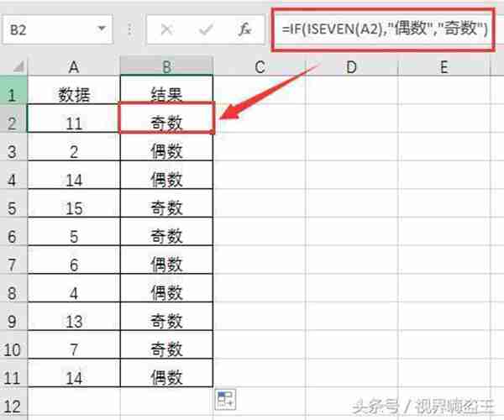
Task: Select row 7 header
Action: point(13,260)
